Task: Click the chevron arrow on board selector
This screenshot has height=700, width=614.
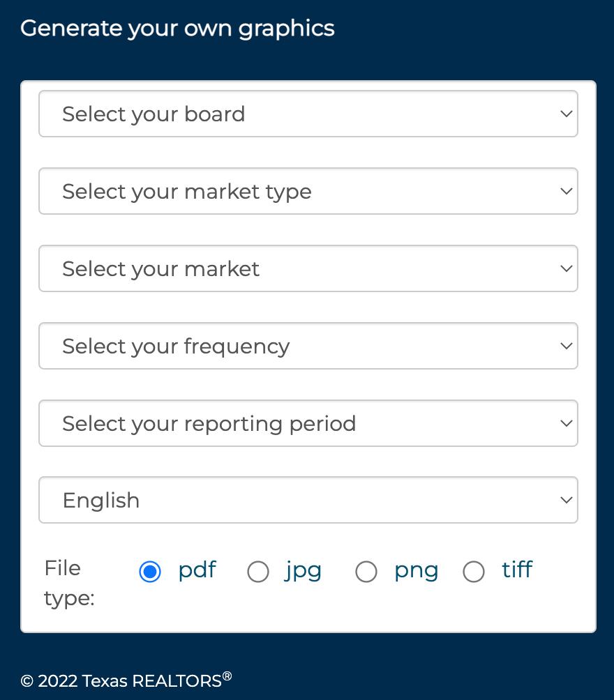Action: tap(566, 114)
